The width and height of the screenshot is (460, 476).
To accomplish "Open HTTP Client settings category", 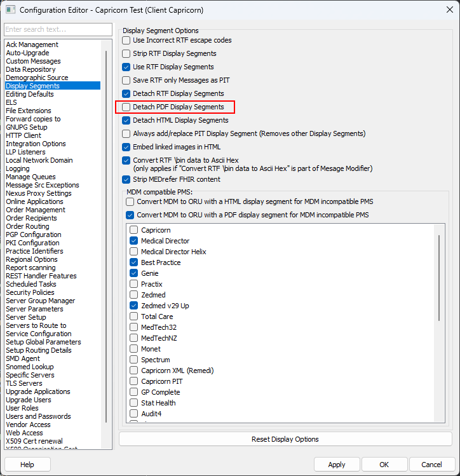I will 24,135.
